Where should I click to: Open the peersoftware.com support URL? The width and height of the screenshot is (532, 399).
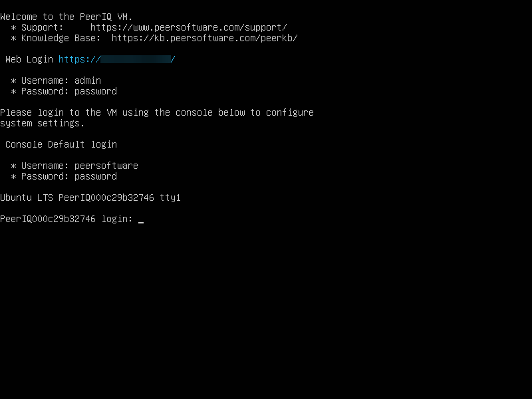(188, 27)
